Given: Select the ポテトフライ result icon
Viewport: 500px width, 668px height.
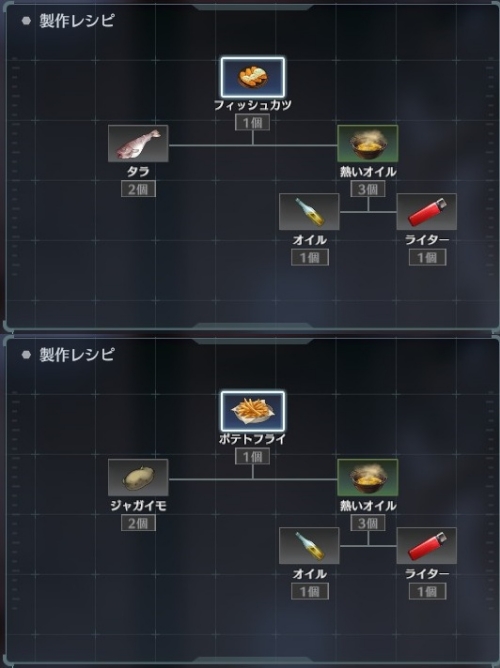Looking at the screenshot, I should coord(253,412).
